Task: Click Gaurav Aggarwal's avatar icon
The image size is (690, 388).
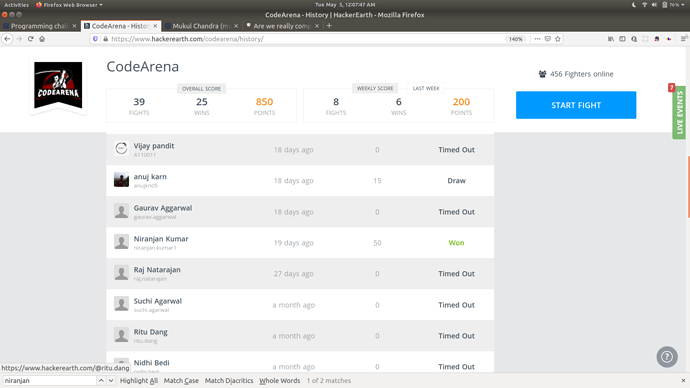Action: point(121,211)
